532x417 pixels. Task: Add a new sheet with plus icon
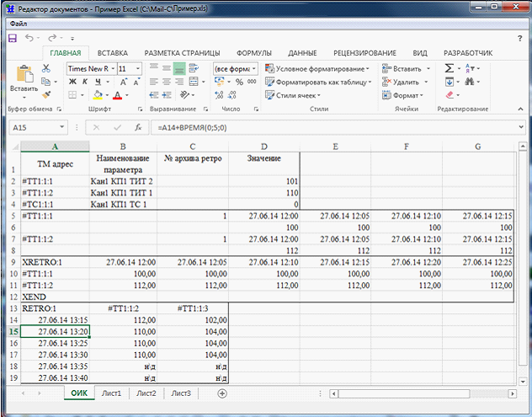click(222, 393)
